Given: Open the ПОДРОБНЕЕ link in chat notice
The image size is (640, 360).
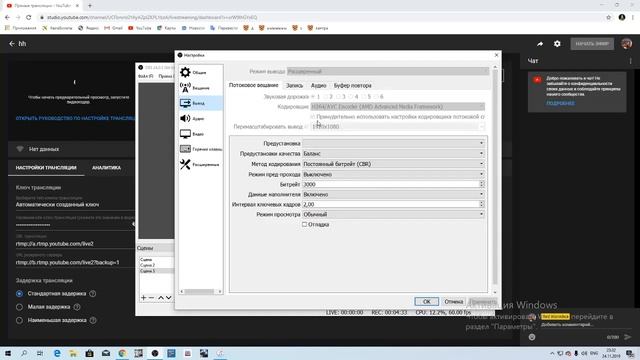Looking at the screenshot, I should click(x=560, y=103).
